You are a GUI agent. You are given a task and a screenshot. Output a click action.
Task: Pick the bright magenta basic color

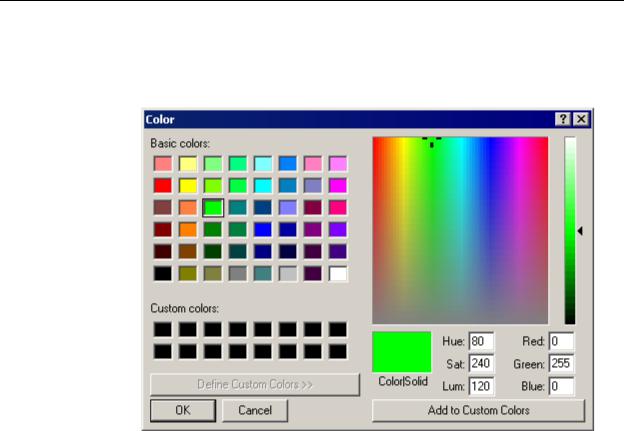338,185
